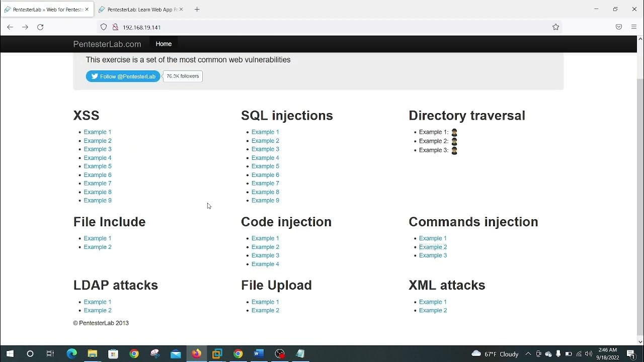Click the address bar with 192.168.19.141
The image size is (644, 362).
click(330, 27)
